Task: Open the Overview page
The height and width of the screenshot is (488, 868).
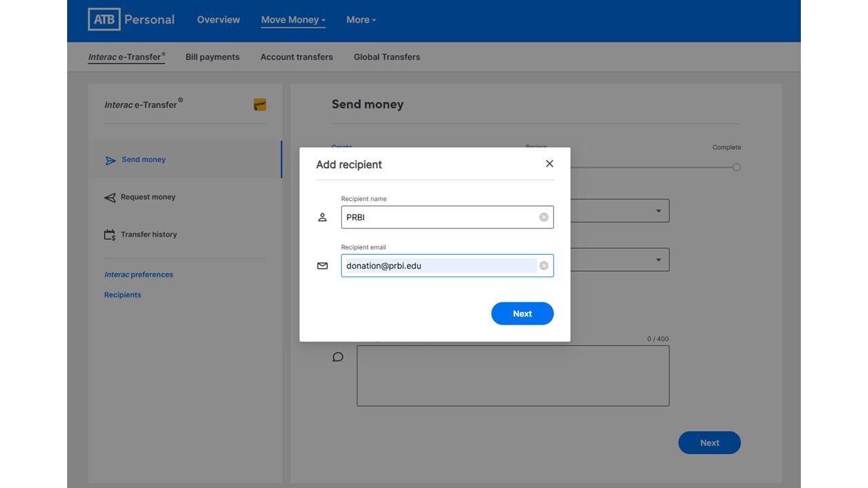Action: (x=218, y=20)
